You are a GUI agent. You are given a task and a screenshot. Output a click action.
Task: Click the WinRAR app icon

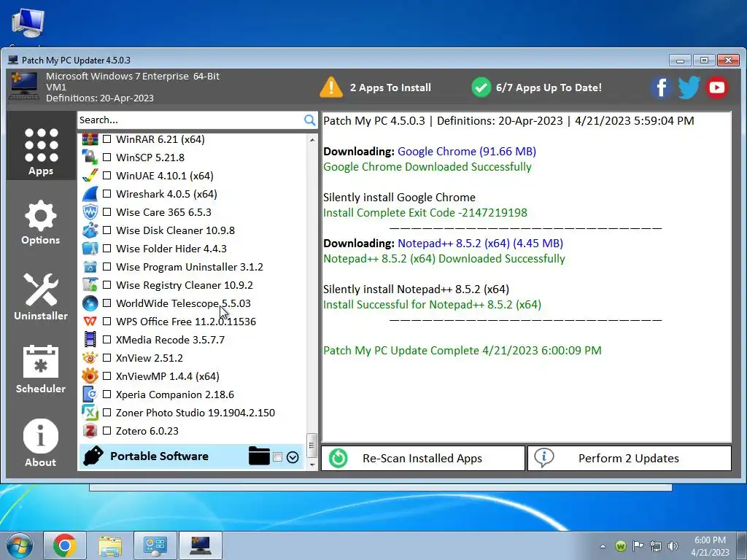[x=90, y=139]
